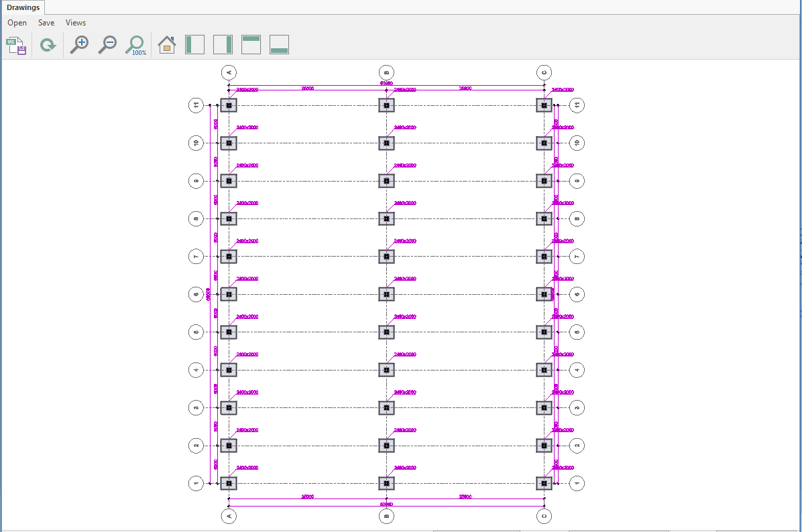Zoom out using the minus magnifier
This screenshot has width=802, height=532.
[x=107, y=45]
